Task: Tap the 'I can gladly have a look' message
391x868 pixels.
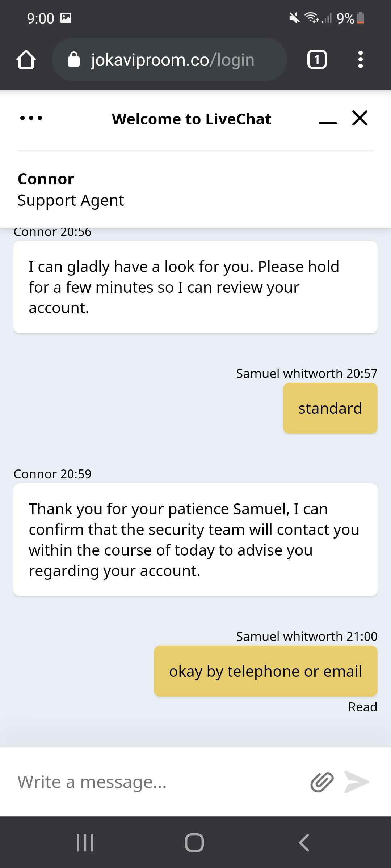Action: click(x=195, y=287)
